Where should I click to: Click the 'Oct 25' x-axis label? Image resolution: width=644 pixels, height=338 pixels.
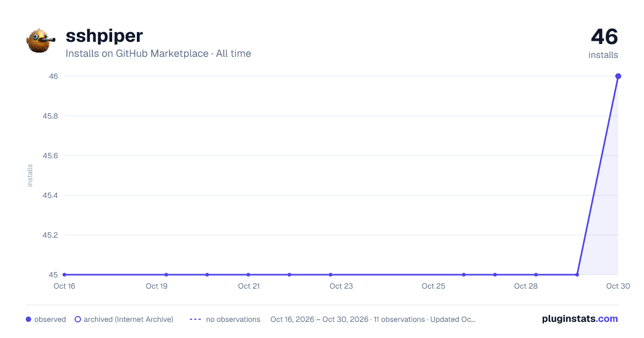[x=434, y=286]
